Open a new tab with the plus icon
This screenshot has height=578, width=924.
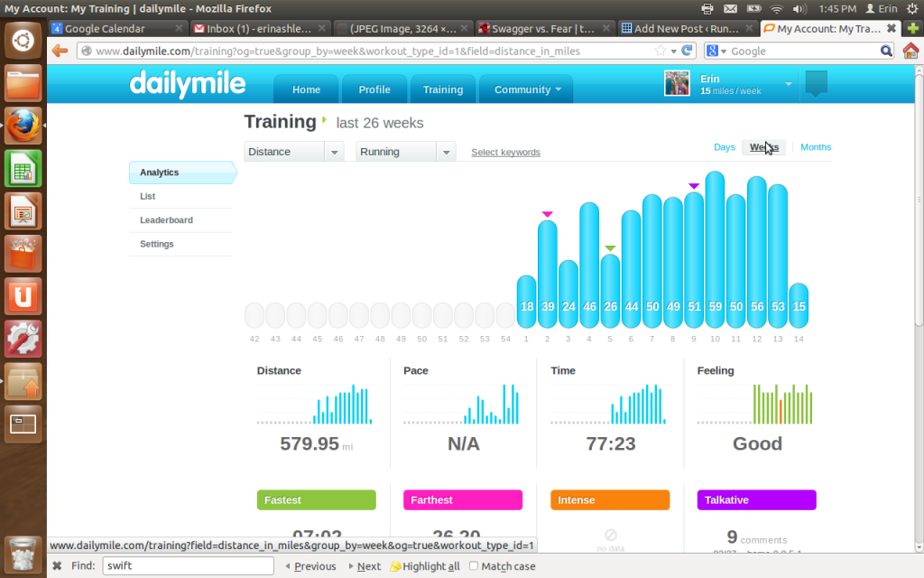[913, 28]
